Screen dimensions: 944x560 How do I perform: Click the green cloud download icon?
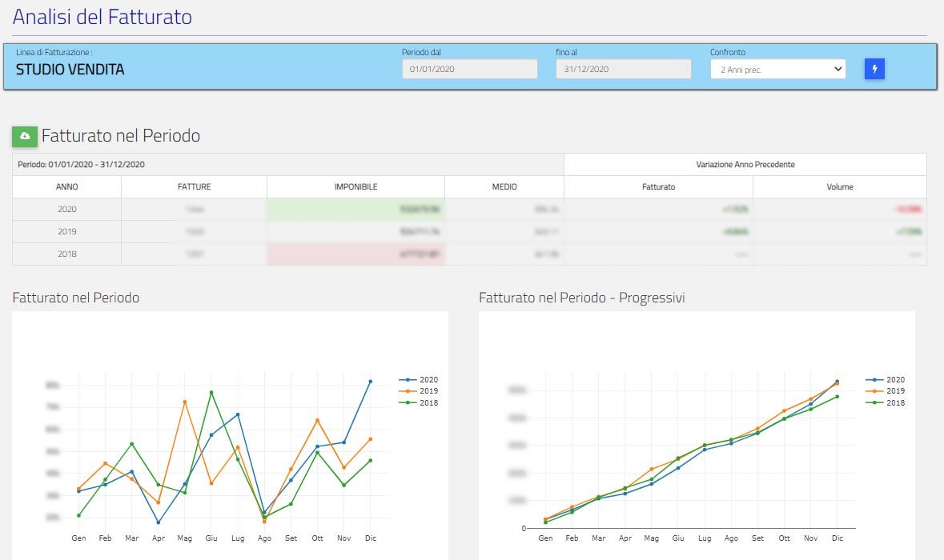point(25,136)
